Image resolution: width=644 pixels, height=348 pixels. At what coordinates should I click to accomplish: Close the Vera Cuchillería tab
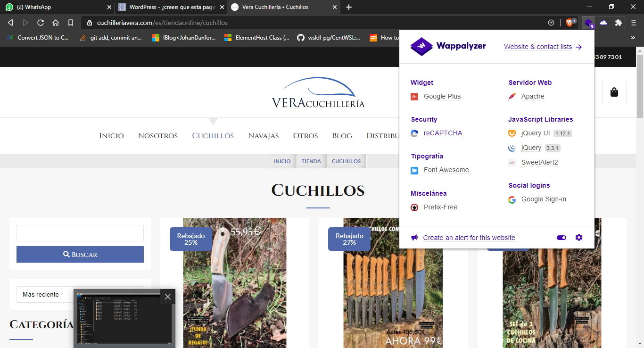(x=335, y=7)
